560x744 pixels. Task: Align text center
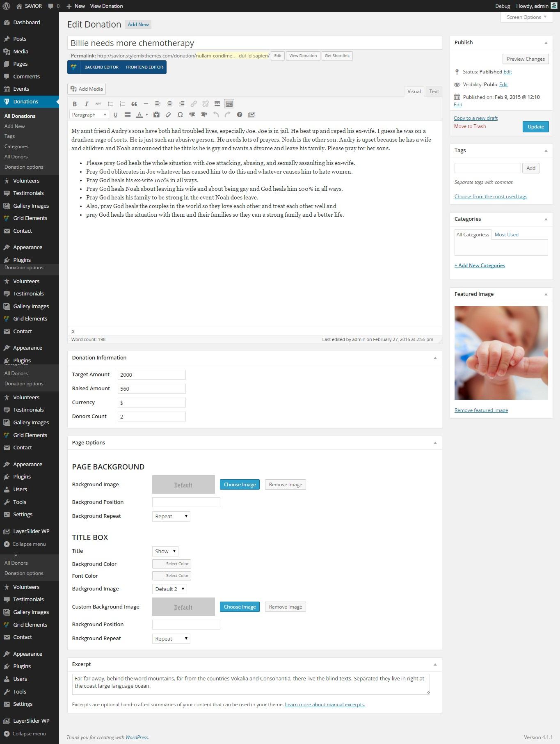[169, 104]
